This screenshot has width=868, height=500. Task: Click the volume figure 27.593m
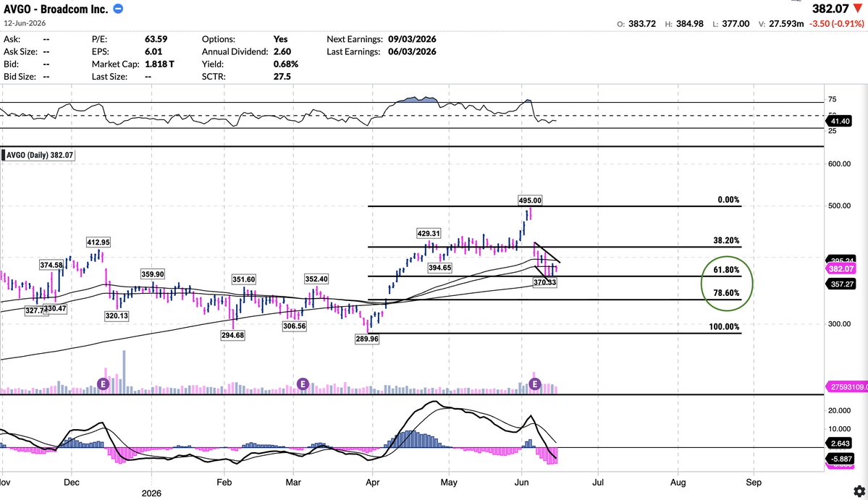tap(786, 24)
